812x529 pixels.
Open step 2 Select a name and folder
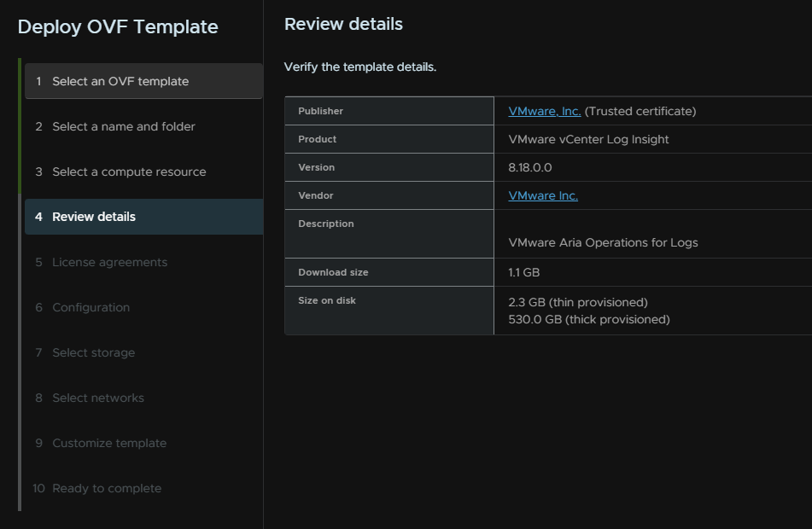point(144,126)
